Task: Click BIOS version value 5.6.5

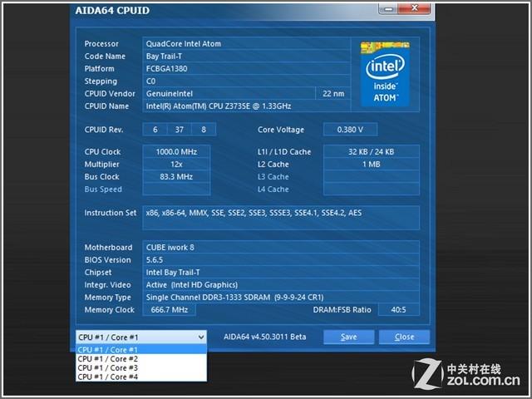Action: pos(281,260)
